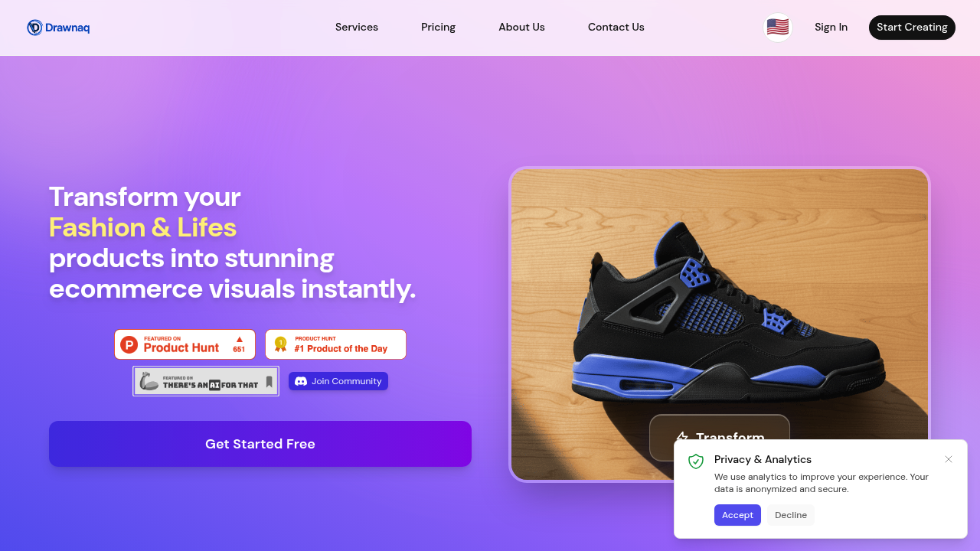
Task: Open the US flag language selector
Action: 777,28
